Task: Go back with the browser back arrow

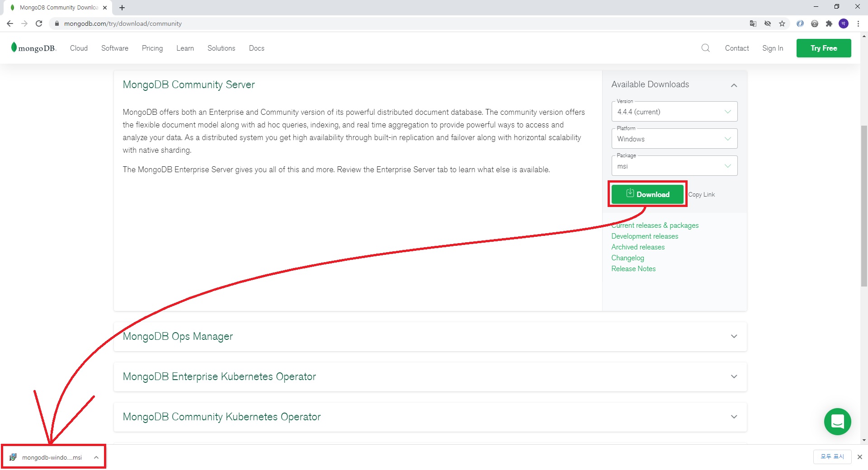Action: (10, 23)
